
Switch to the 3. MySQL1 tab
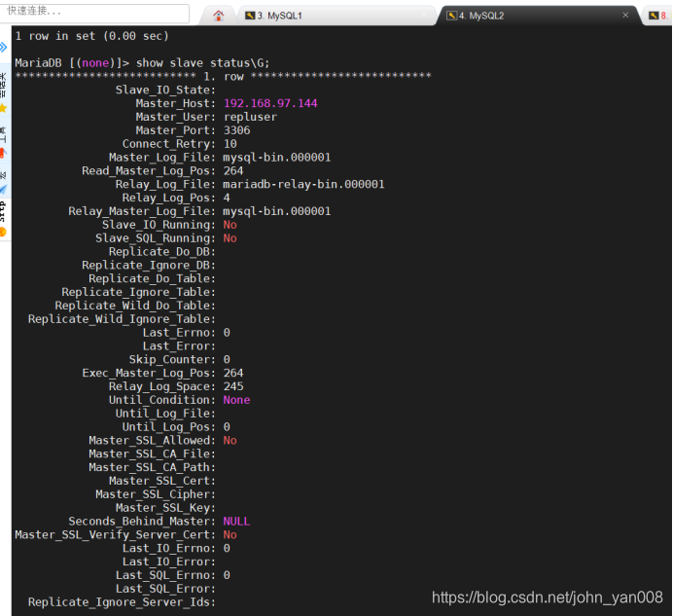click(335, 16)
